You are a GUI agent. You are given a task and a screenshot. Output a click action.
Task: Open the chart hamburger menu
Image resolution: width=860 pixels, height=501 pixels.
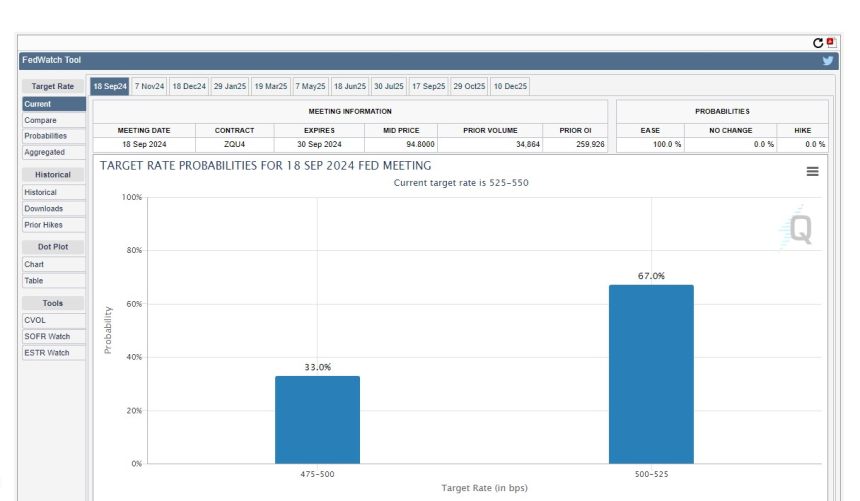click(x=812, y=172)
